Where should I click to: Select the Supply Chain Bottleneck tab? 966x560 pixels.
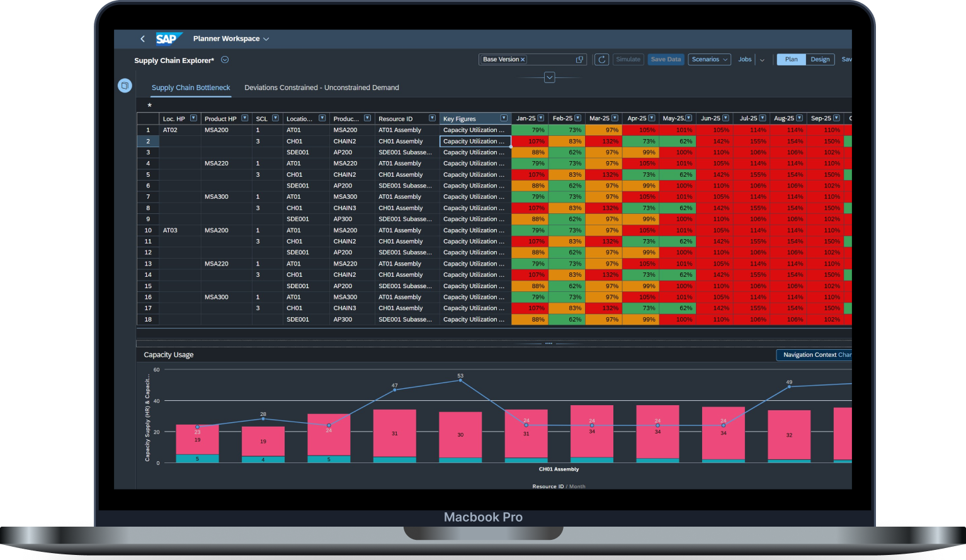191,87
